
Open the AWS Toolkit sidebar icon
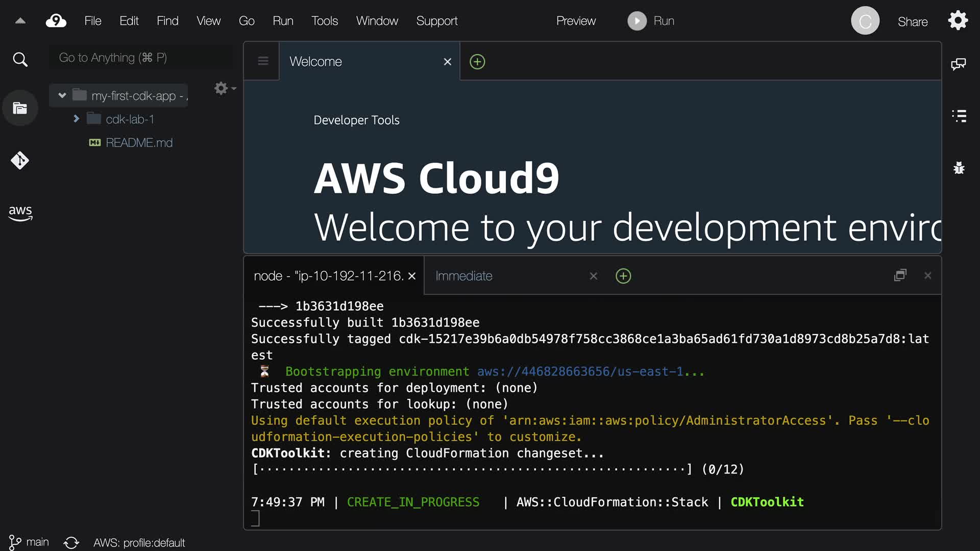(x=20, y=212)
